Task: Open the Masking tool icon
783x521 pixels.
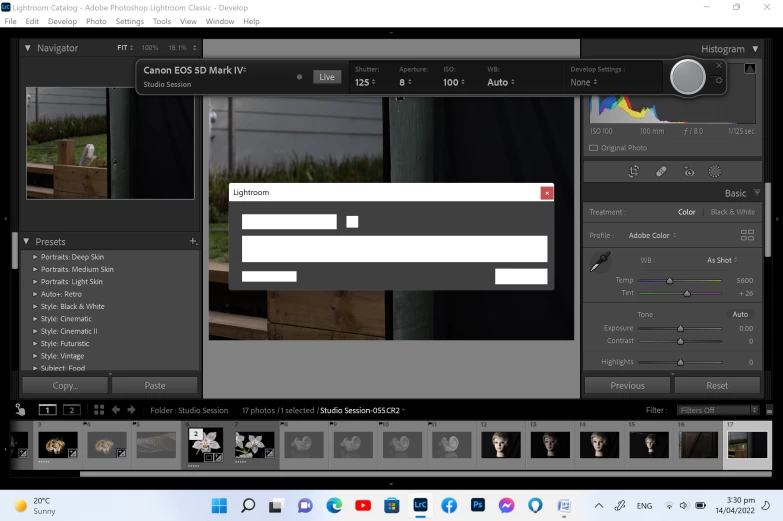Action: [715, 172]
